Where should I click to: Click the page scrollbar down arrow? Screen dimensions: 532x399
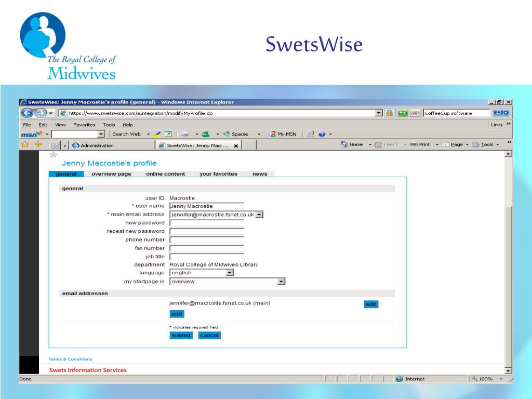tap(508, 370)
